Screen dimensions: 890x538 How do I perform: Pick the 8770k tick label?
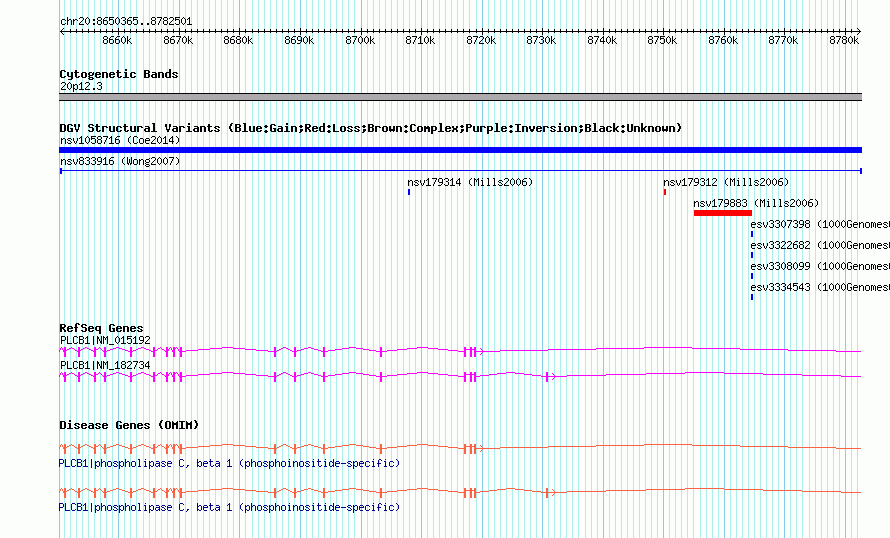tap(783, 40)
